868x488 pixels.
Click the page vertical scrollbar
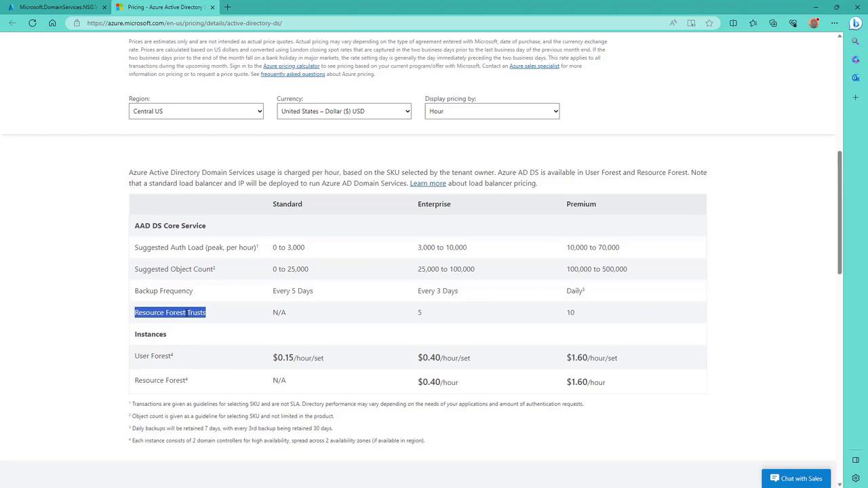point(840,212)
